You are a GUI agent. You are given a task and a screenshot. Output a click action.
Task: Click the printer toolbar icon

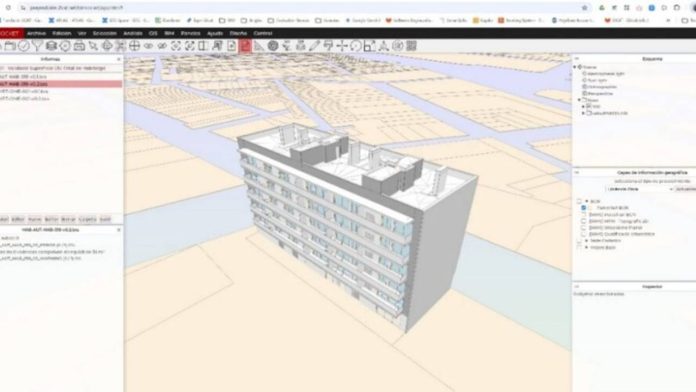[x=79, y=46]
